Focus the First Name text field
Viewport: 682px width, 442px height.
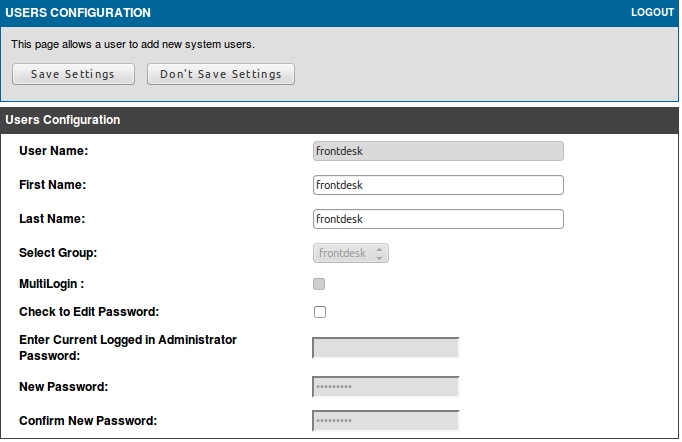pyautogui.click(x=438, y=185)
